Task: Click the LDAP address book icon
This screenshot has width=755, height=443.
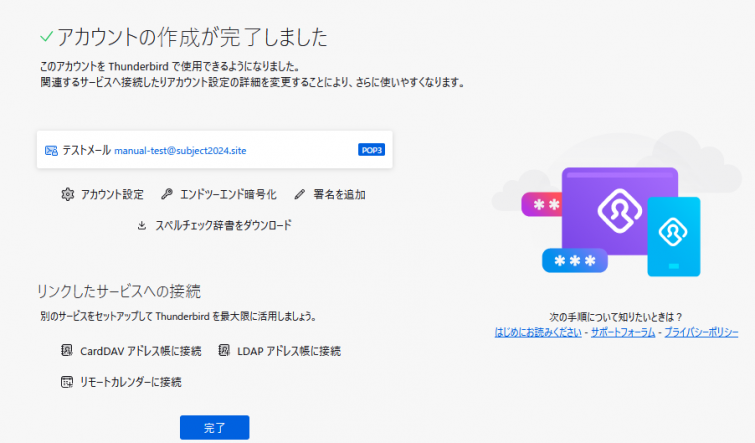Action: click(x=224, y=351)
